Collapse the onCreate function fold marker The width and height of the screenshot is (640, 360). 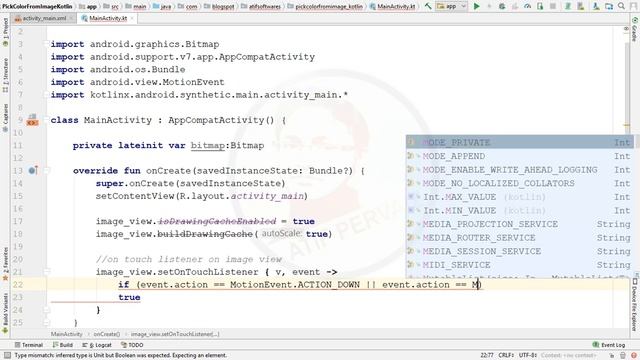pyautogui.click(x=46, y=171)
